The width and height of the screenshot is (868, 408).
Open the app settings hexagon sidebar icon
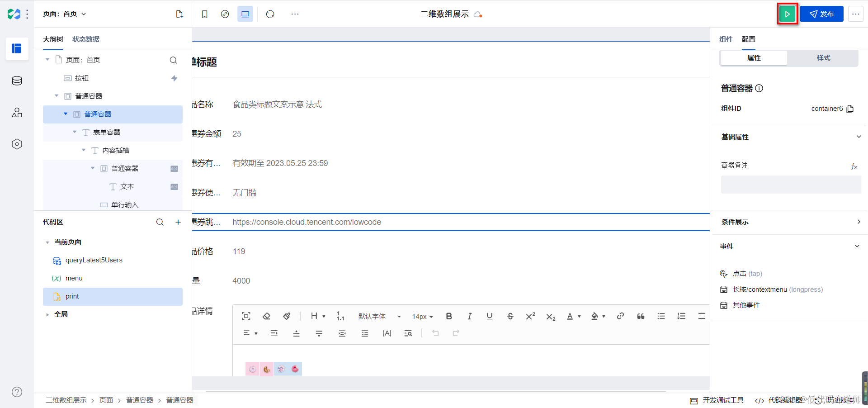[17, 144]
